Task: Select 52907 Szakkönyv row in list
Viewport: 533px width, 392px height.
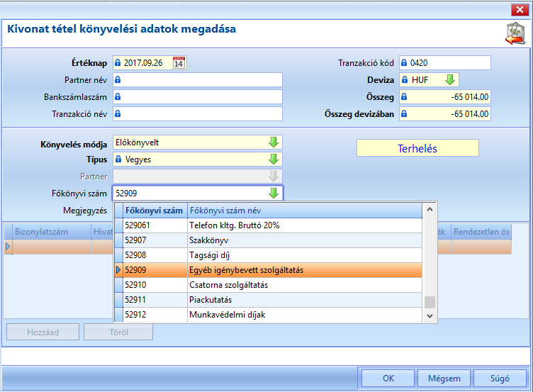Action: 269,240
